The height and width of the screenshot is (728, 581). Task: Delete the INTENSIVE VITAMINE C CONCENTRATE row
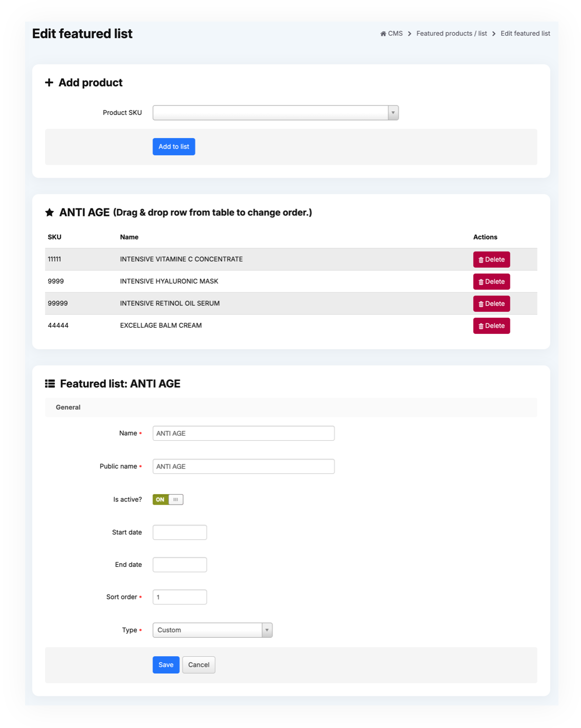[x=491, y=260]
